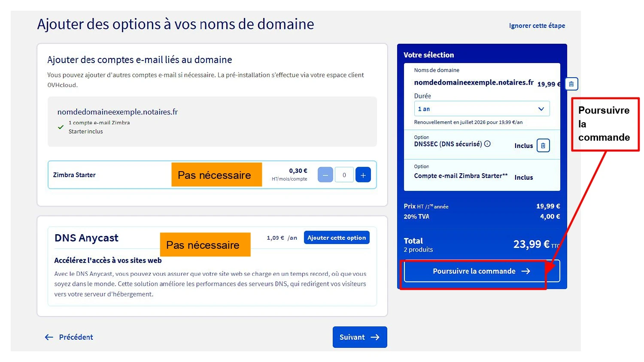
Task: View DNSSEC info via the circled-i icon
Action: (x=488, y=144)
